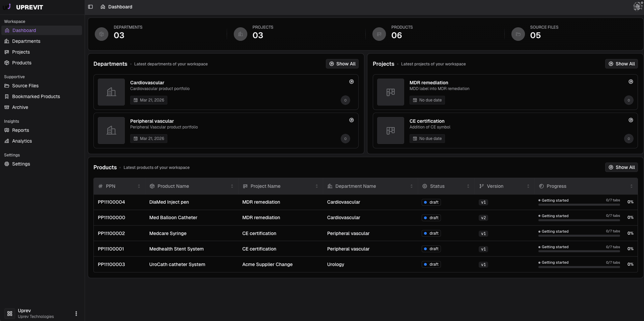This screenshot has width=644, height=321.
Task: Select the Projects icon in the sidebar
Action: coord(7,52)
